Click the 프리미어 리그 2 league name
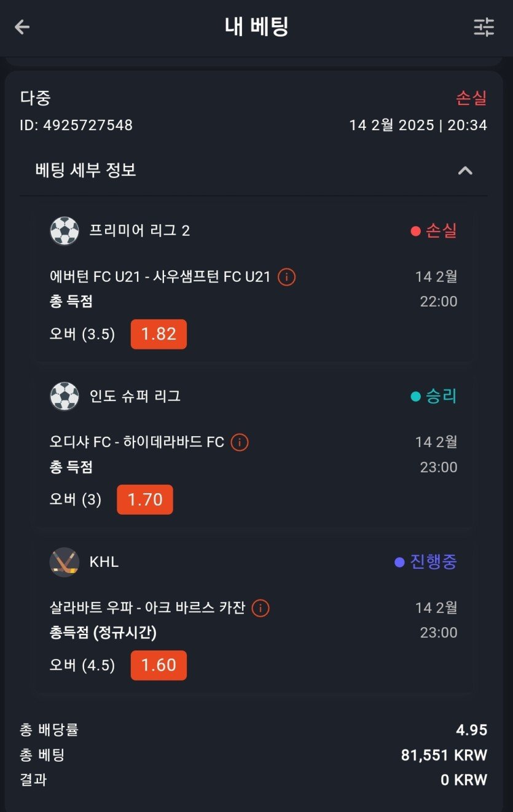513x812 pixels. coord(139,231)
